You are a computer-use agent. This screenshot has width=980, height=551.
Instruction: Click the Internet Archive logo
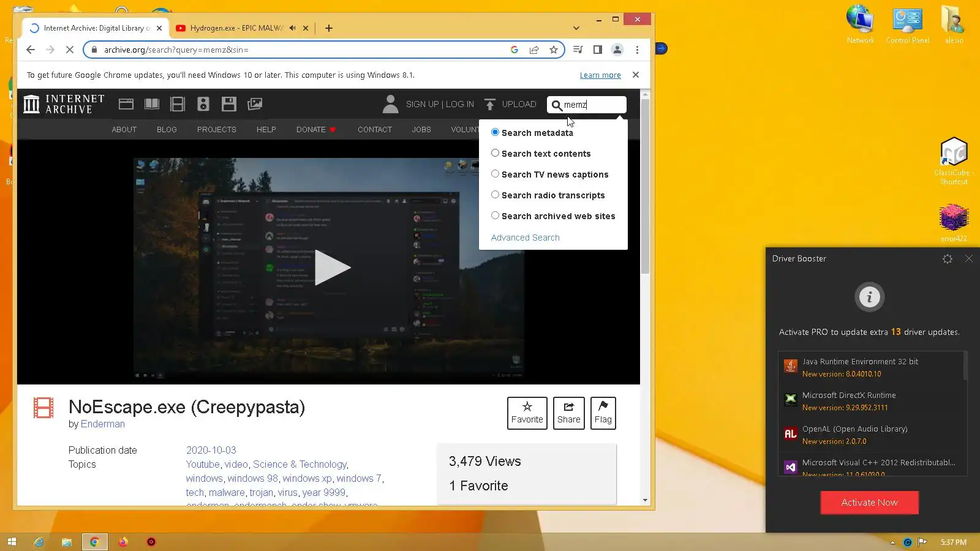64,104
